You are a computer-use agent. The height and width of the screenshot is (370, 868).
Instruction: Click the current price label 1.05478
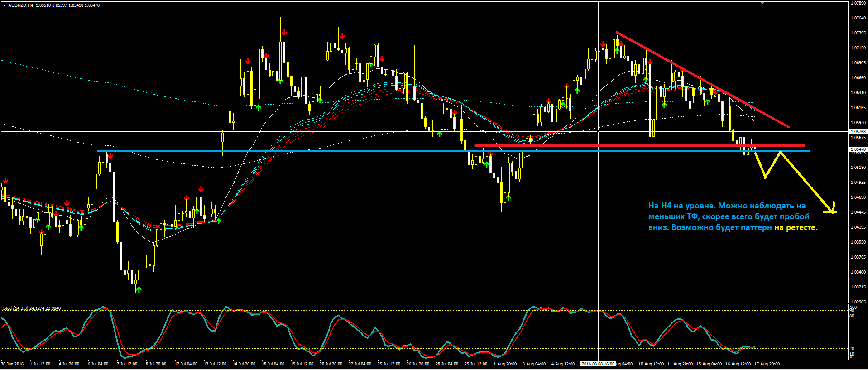tap(858, 149)
